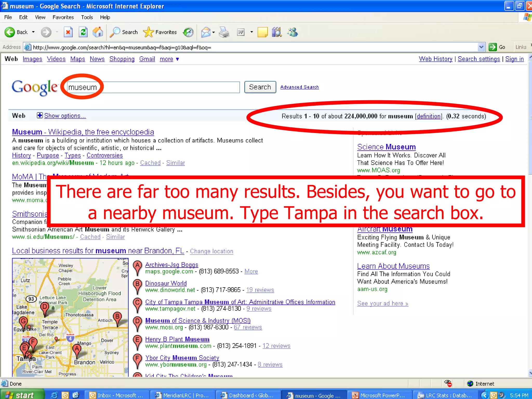This screenshot has height=399, width=532.
Task: Launch Internet Explorer from quick launch
Action: [x=54, y=395]
